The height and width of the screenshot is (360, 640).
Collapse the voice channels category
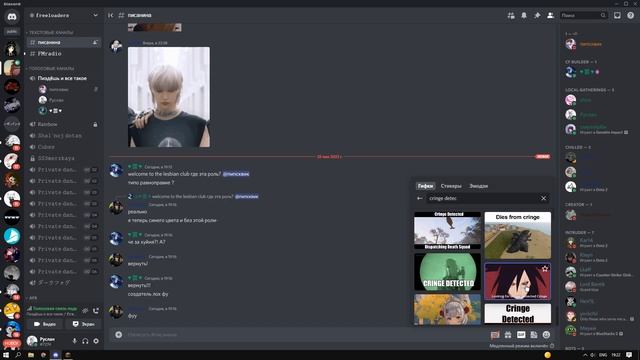[x=50, y=68]
